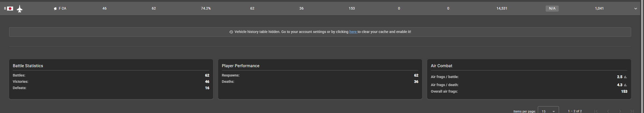Viewport: 644px width, 113px height.
Task: Go to the first page of results
Action: tap(596, 111)
